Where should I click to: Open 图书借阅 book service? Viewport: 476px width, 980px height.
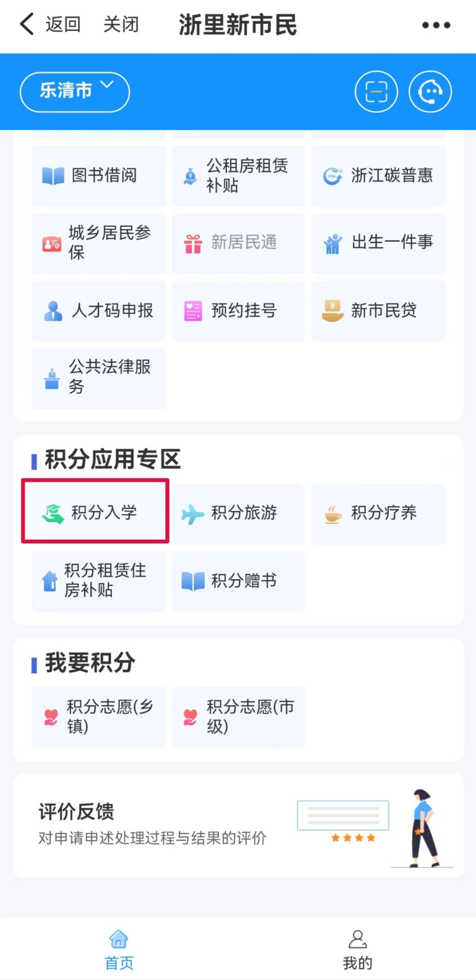tap(98, 176)
